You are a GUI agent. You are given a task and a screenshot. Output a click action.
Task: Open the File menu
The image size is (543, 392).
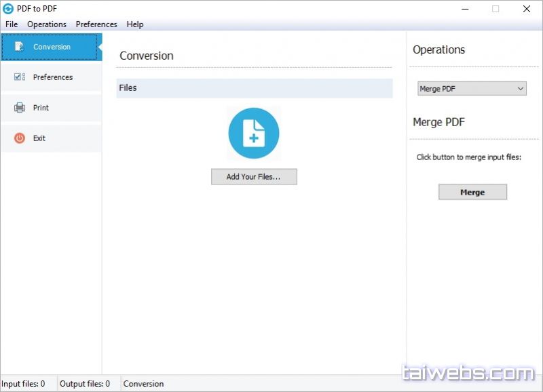(12, 24)
